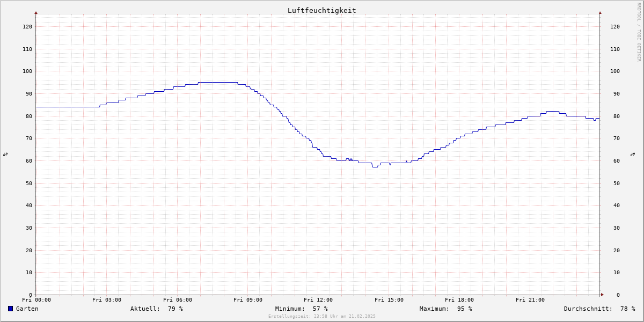Select the Aktuell: 79 % value

[157, 309]
